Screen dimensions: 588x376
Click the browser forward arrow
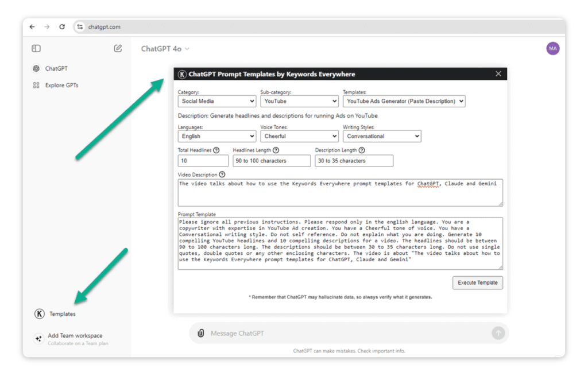[x=47, y=27]
